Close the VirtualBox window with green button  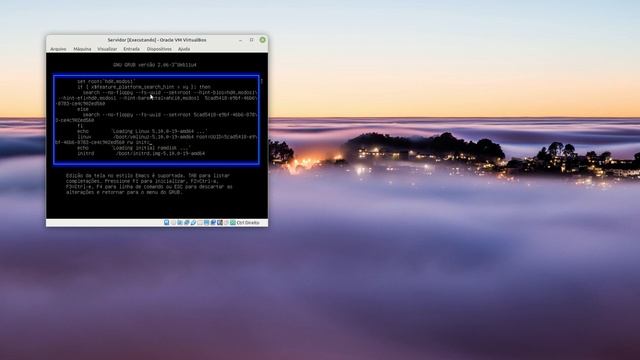click(x=262, y=40)
